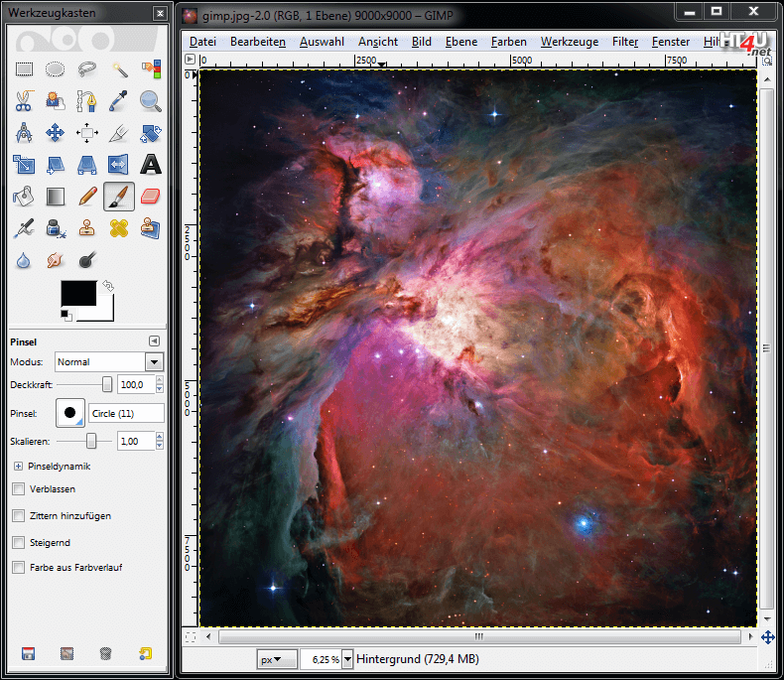784x680 pixels.
Task: Open the Ebene menu
Action: click(461, 42)
